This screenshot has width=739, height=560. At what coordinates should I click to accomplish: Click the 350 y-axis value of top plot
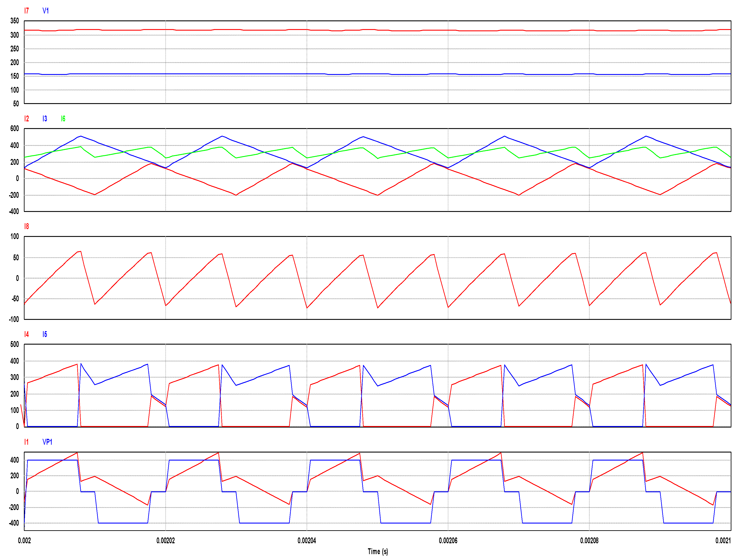click(x=14, y=21)
